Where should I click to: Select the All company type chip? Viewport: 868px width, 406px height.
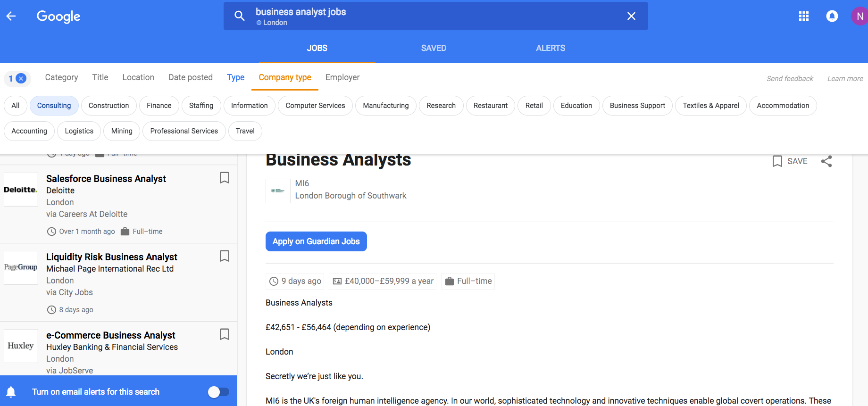point(16,106)
